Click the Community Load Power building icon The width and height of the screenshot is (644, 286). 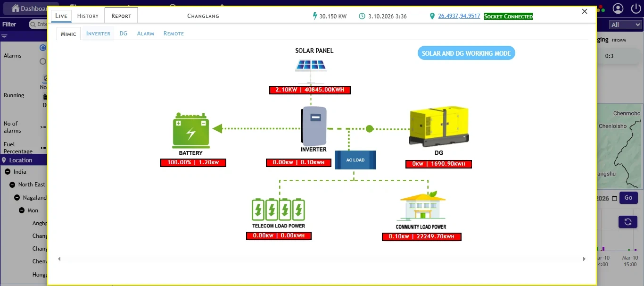[x=421, y=207]
